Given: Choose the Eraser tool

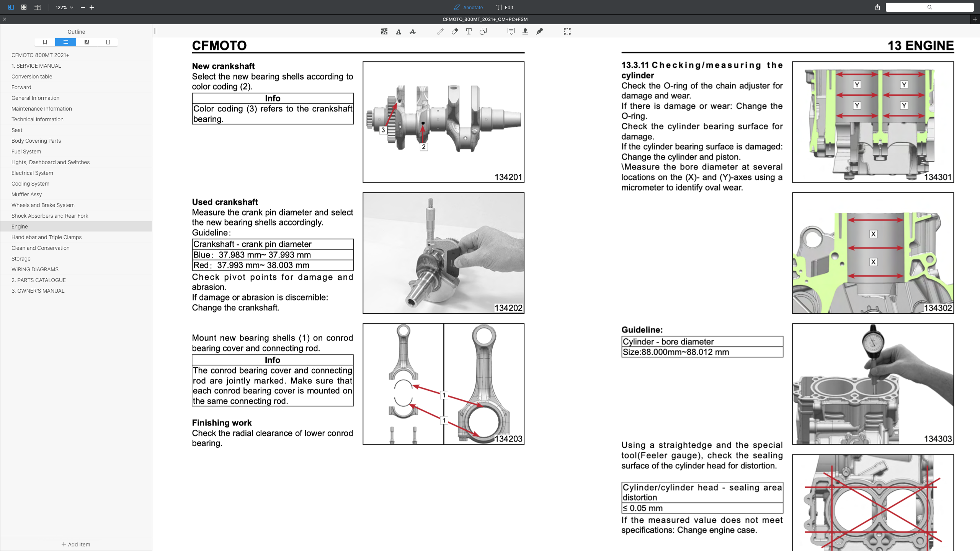Looking at the screenshot, I should (455, 32).
